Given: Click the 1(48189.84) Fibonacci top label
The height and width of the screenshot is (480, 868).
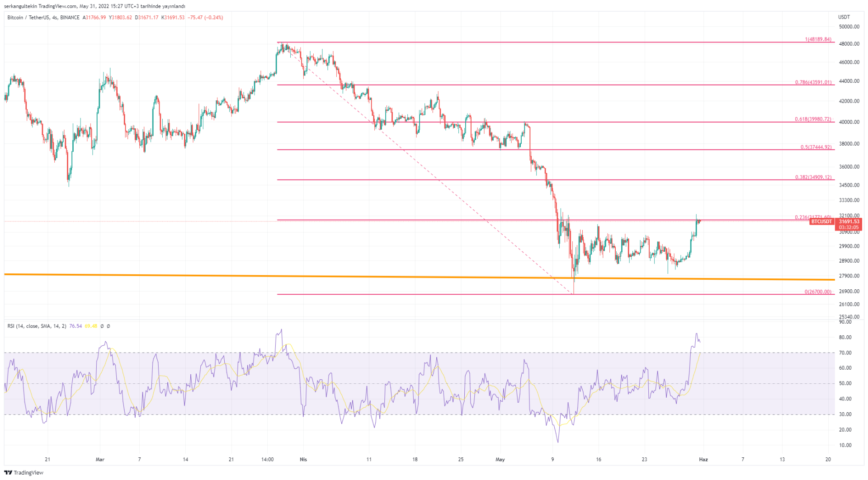Looking at the screenshot, I should (x=817, y=39).
